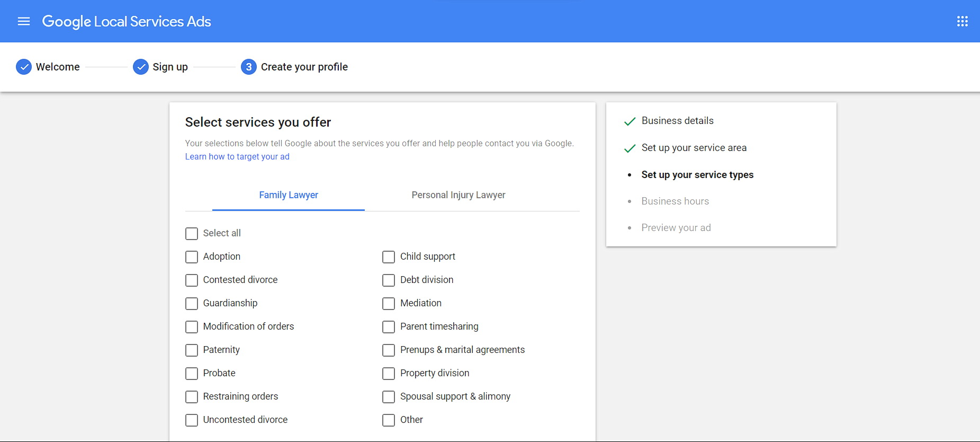Tick the Adoption checkbox
980x442 pixels.
(192, 257)
